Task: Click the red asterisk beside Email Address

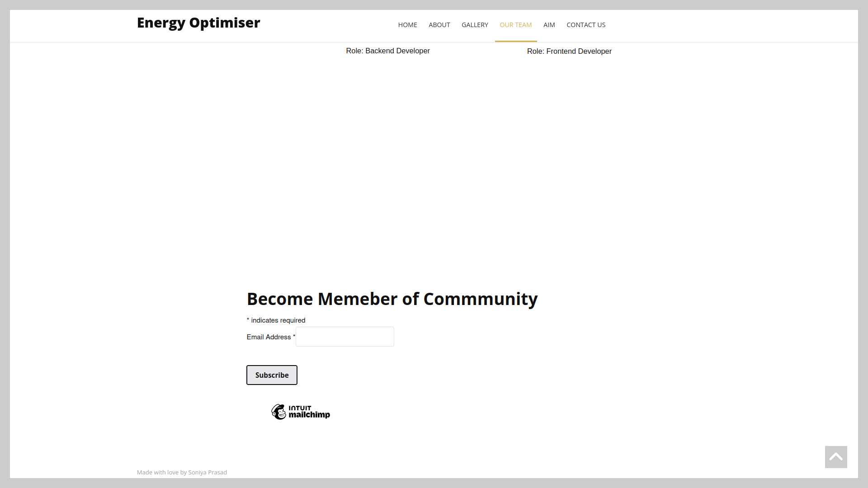Action: click(x=294, y=336)
